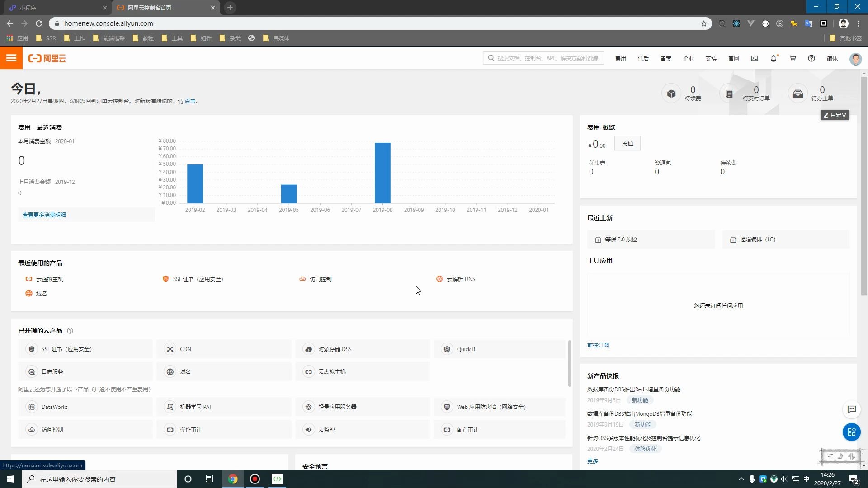Focus the browser address bar
This screenshot has height=488, width=868.
[380, 23]
